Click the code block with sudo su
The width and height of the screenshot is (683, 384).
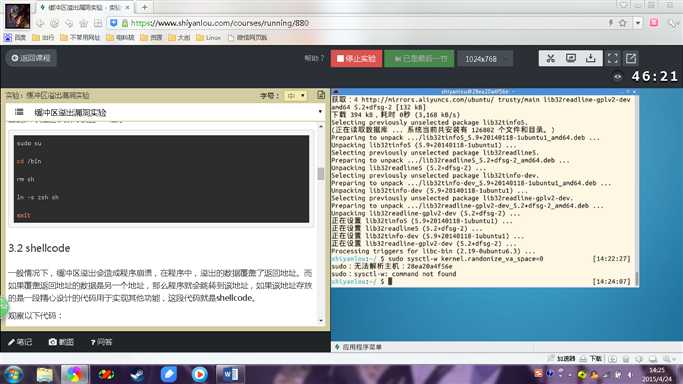161,179
